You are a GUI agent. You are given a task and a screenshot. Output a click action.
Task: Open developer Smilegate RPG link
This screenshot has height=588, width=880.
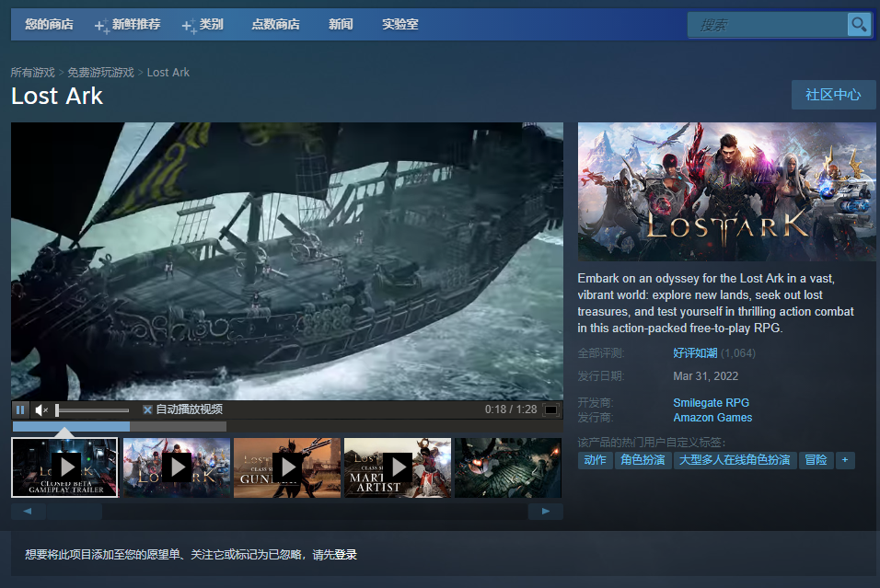point(711,402)
